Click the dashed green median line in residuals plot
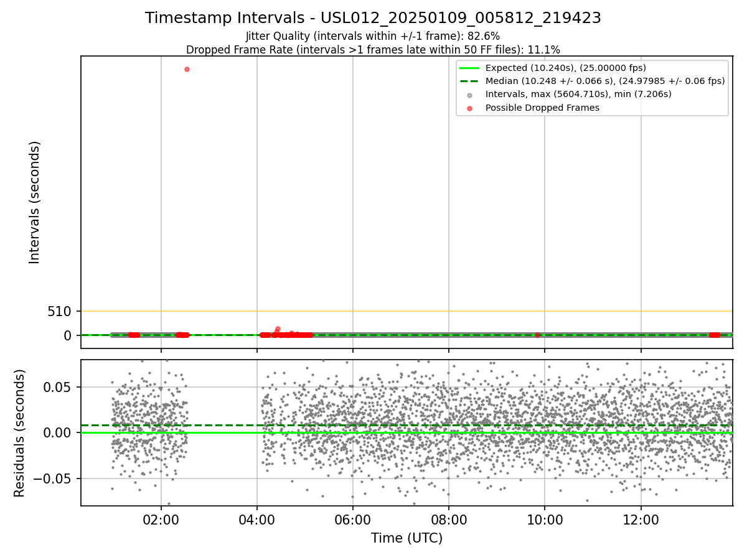Screen dimensions: 747x560 coord(406,426)
